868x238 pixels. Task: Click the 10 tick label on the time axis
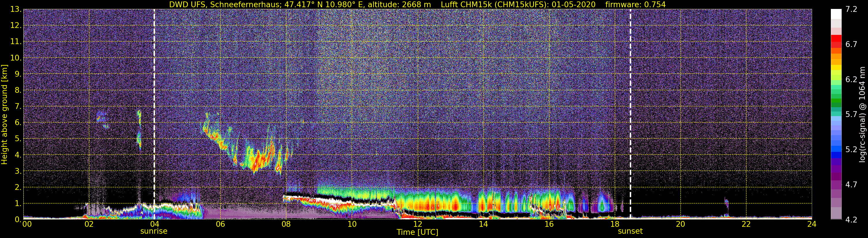(x=352, y=224)
